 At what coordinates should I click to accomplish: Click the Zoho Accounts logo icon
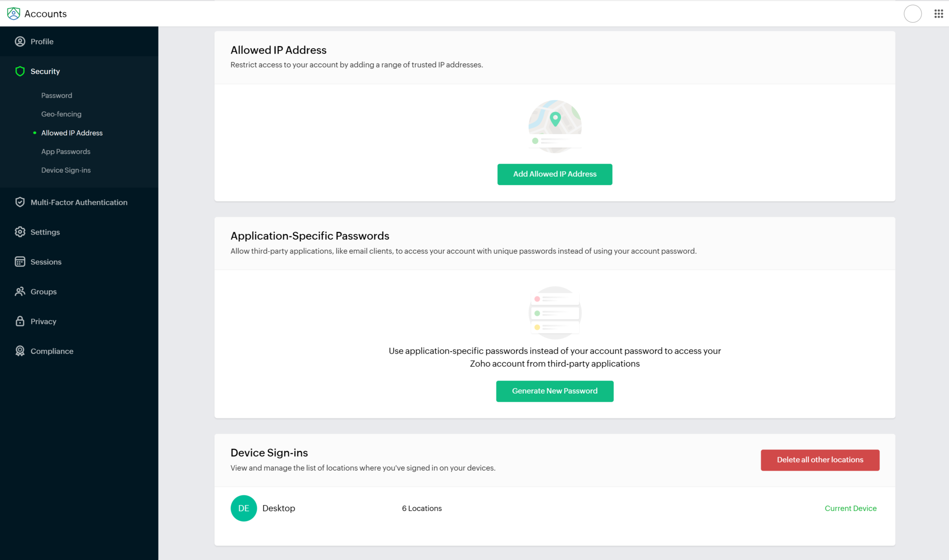point(14,14)
